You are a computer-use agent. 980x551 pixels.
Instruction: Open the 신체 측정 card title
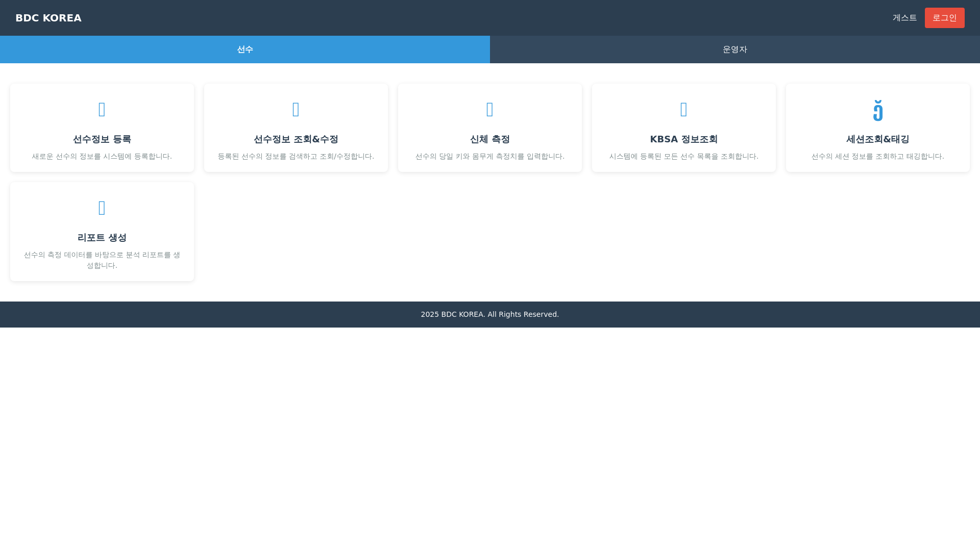[490, 139]
